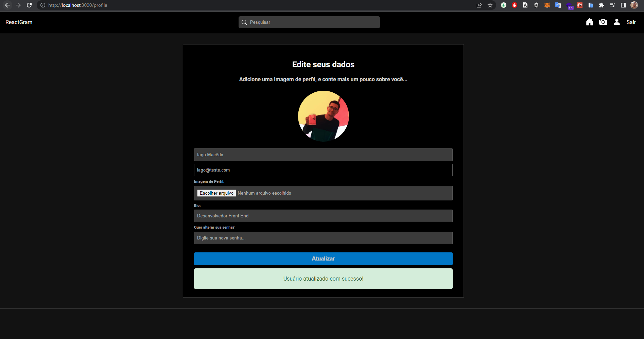Refresh the page with the reload icon
644x339 pixels.
[x=29, y=5]
